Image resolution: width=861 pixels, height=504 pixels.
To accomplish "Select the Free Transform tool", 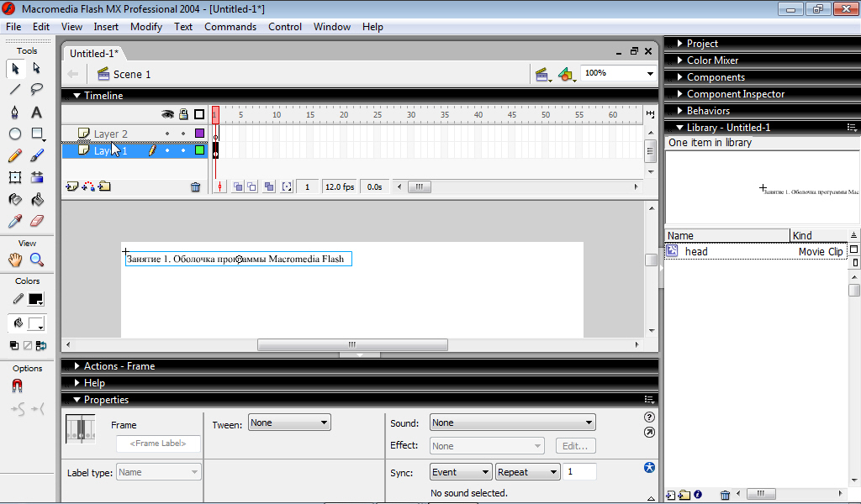I will 15,177.
